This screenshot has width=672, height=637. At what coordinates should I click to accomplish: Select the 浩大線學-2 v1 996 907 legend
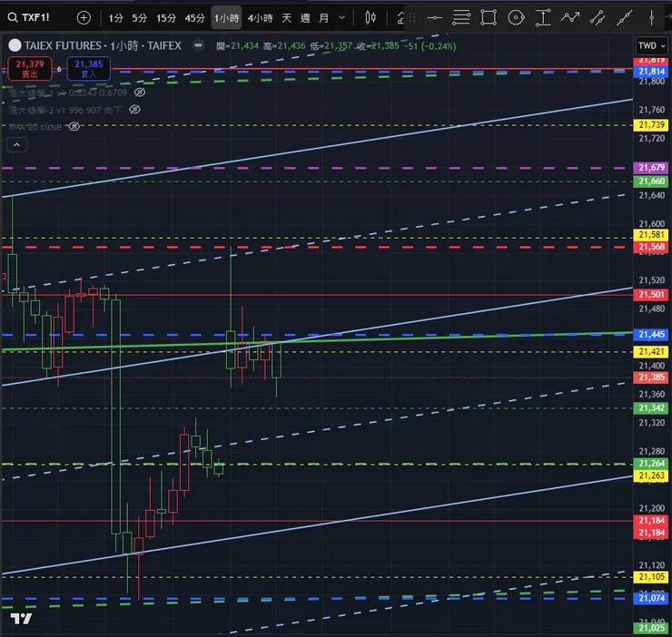coord(65,110)
